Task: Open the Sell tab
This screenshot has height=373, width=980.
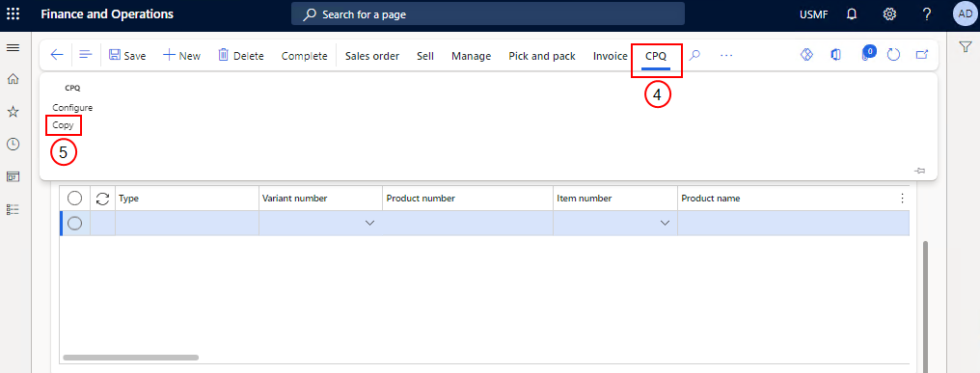Action: point(425,56)
